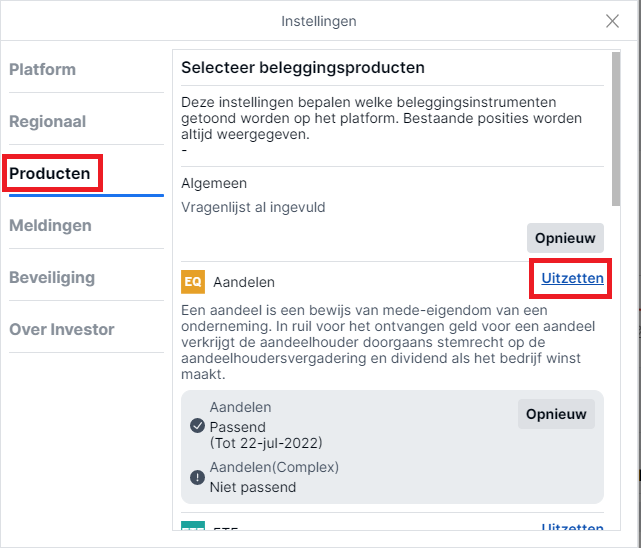Open the Beveiliging settings section
641x548 pixels.
(x=52, y=277)
